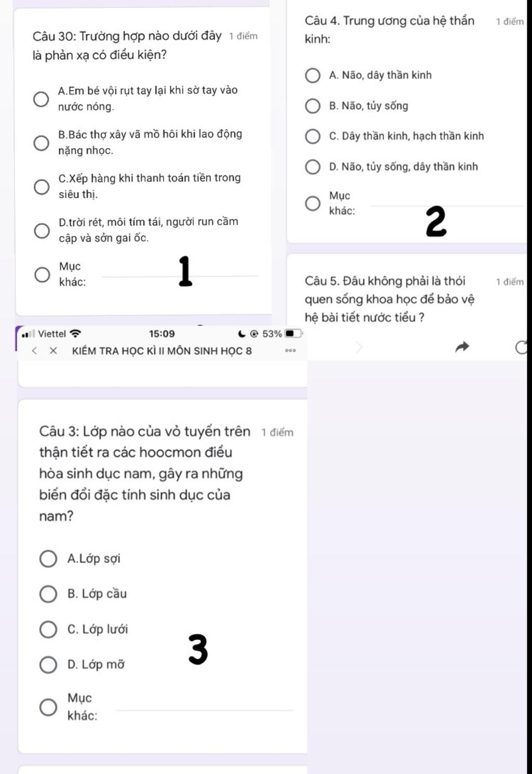Choose 'Mục khác' radio in Câu 30
This screenshot has width=532, height=774.
(x=42, y=274)
